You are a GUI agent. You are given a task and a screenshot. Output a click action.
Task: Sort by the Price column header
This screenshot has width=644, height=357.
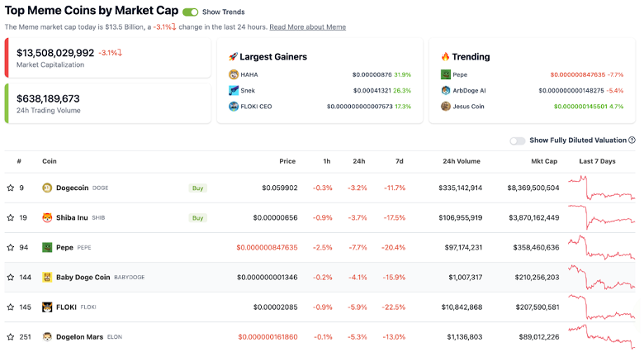[287, 161]
